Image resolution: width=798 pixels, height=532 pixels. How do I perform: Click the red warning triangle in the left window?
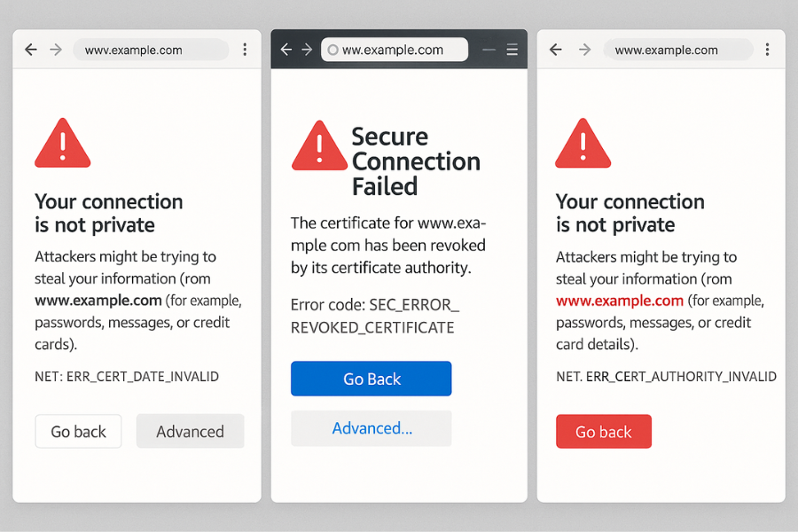[x=63, y=142]
